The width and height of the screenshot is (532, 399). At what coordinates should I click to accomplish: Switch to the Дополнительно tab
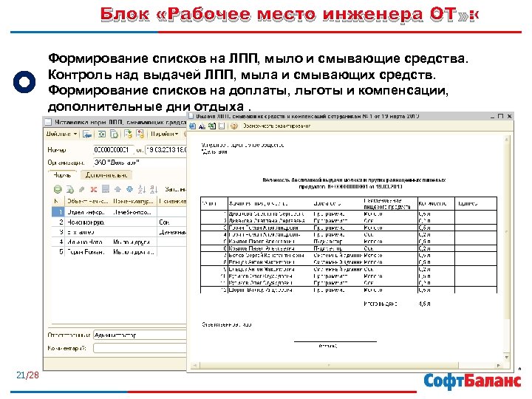click(106, 175)
